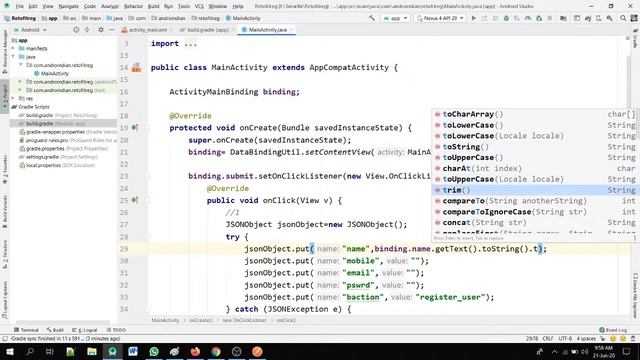The height and width of the screenshot is (360, 640).
Task: Click MainActivity breadcrumb at editor bottom
Action: pyautogui.click(x=165, y=320)
